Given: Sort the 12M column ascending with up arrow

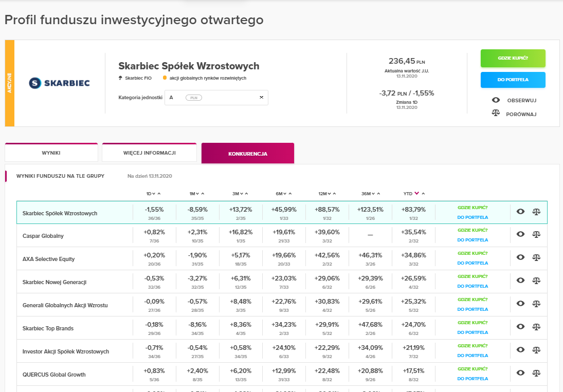Looking at the screenshot, I should (334, 194).
